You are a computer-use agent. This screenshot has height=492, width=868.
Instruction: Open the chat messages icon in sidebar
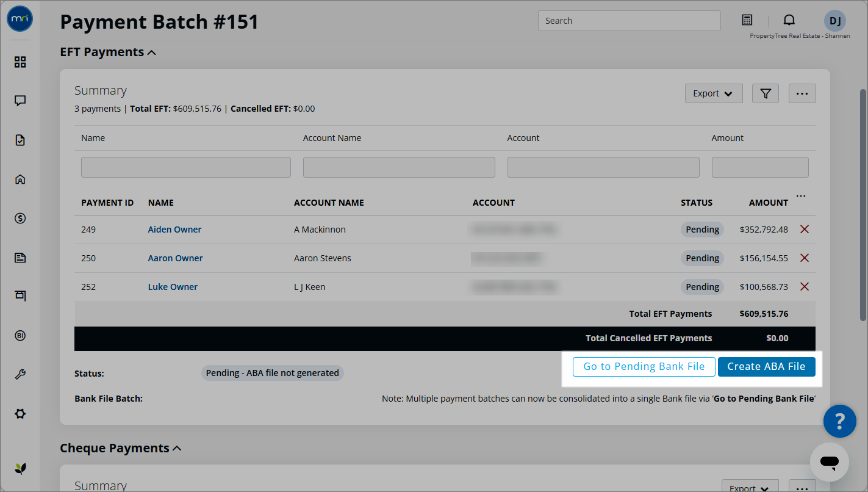(20, 101)
